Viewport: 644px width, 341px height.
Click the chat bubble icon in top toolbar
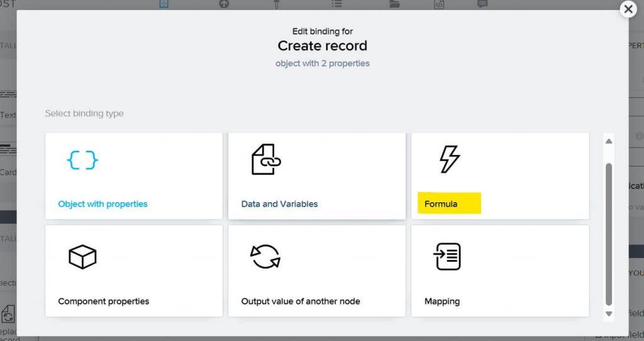(x=482, y=4)
